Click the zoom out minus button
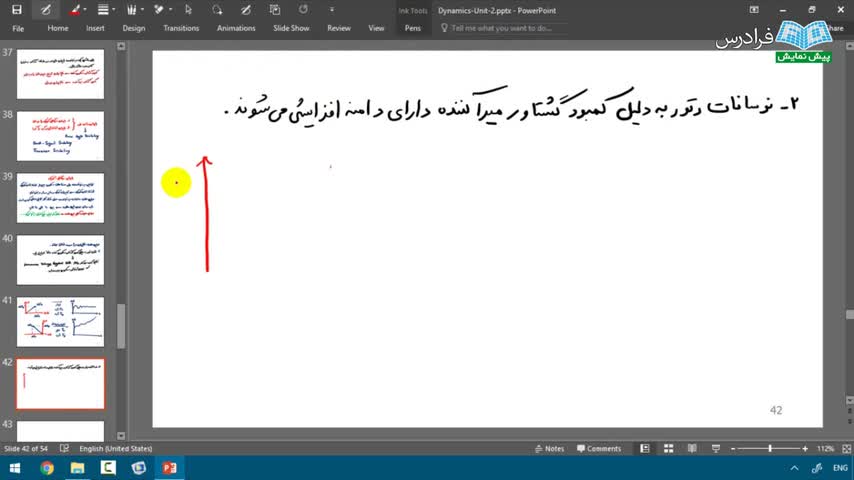Image resolution: width=854 pixels, height=480 pixels. (733, 448)
